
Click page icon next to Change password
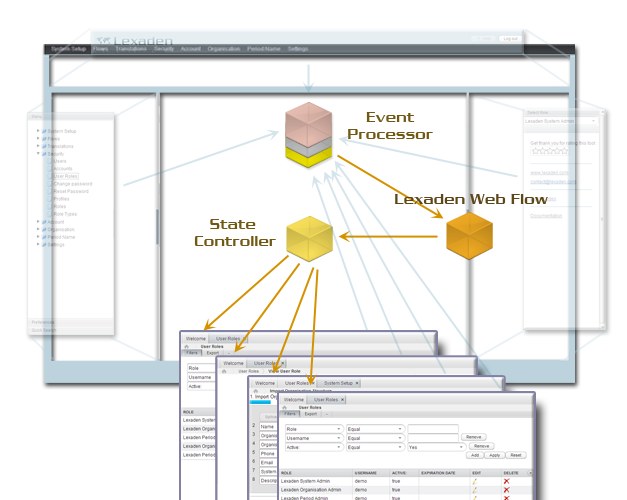[x=50, y=184]
